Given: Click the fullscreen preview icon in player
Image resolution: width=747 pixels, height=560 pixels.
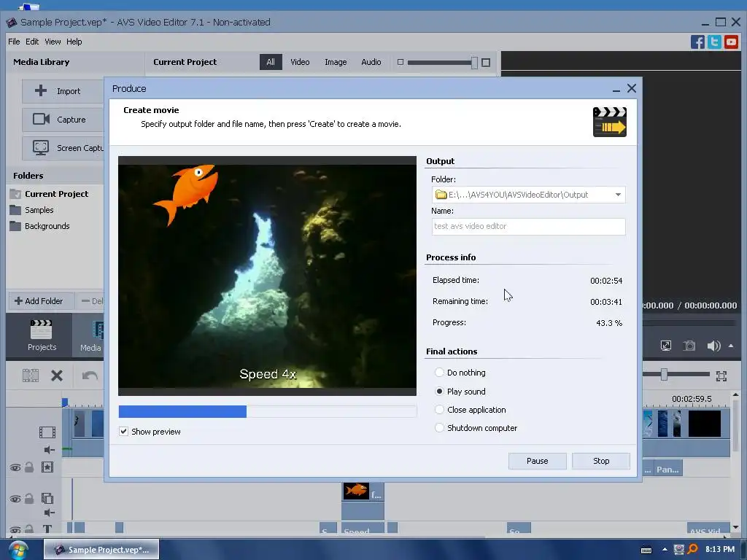Looking at the screenshot, I should [666, 346].
